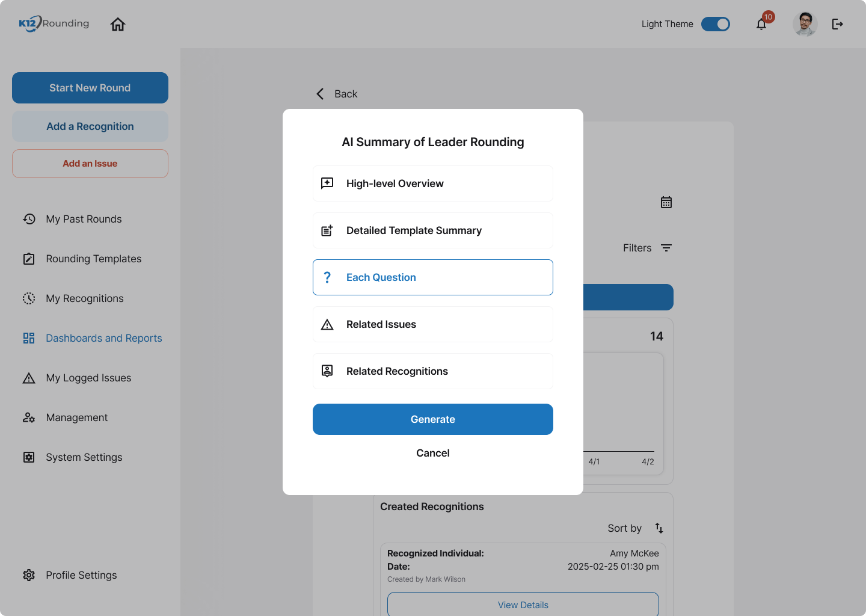Screen dimensions: 866x616
Task: Select the Related Recognitions option
Action: [433, 371]
